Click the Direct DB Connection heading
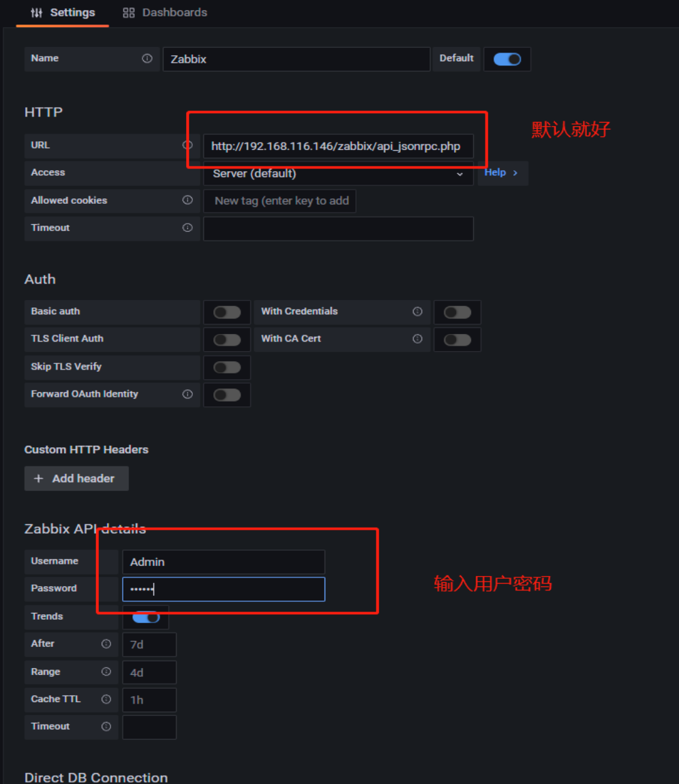Screen dimensions: 679x784 click(96, 777)
